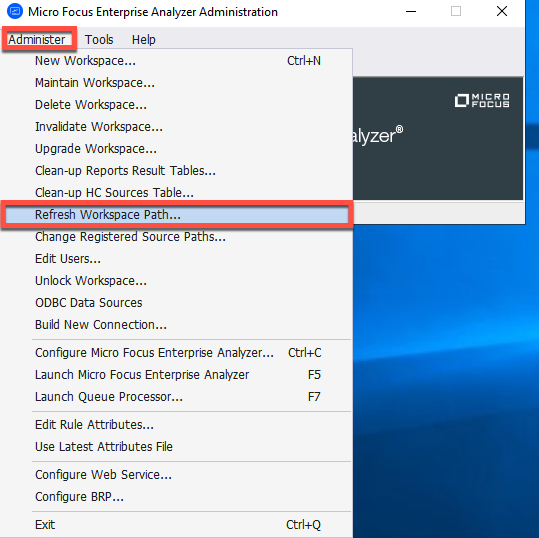The width and height of the screenshot is (539, 538).
Task: Close the Administration window
Action: (x=502, y=11)
